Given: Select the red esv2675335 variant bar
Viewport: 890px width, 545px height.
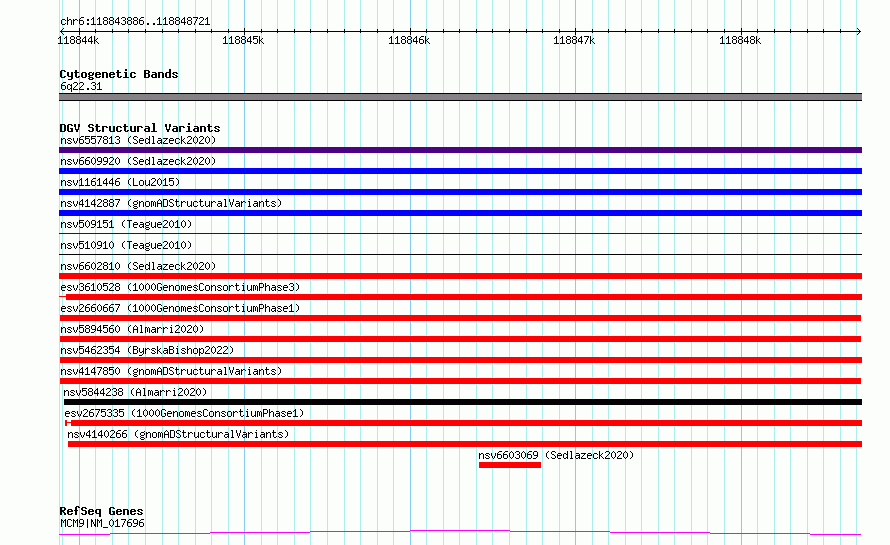Looking at the screenshot, I should (x=463, y=423).
